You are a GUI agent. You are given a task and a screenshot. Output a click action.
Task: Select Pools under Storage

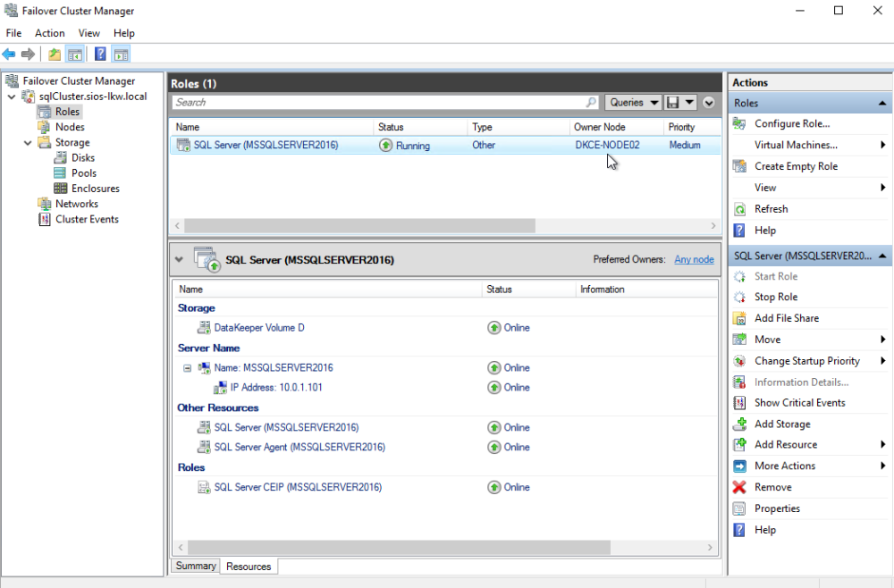pyautogui.click(x=84, y=173)
